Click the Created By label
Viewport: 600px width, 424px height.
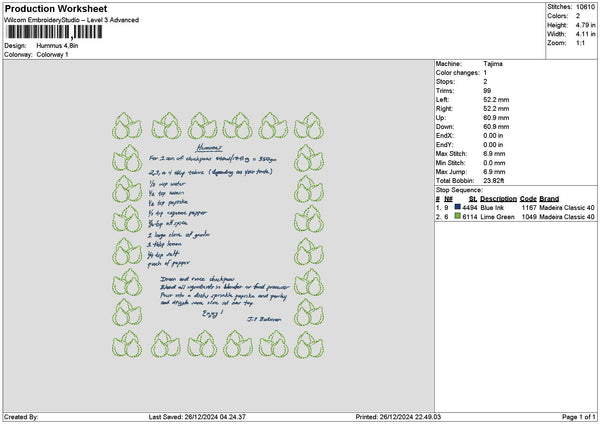pyautogui.click(x=21, y=417)
